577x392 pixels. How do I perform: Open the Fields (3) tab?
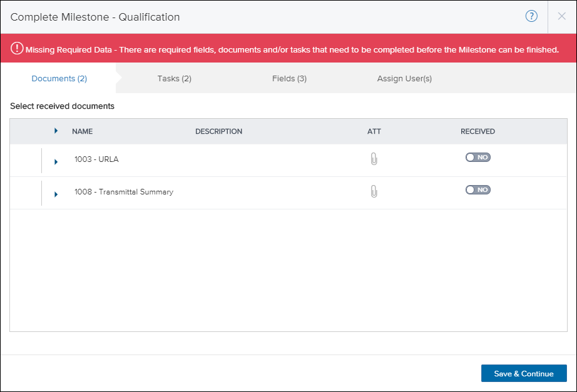click(x=289, y=78)
